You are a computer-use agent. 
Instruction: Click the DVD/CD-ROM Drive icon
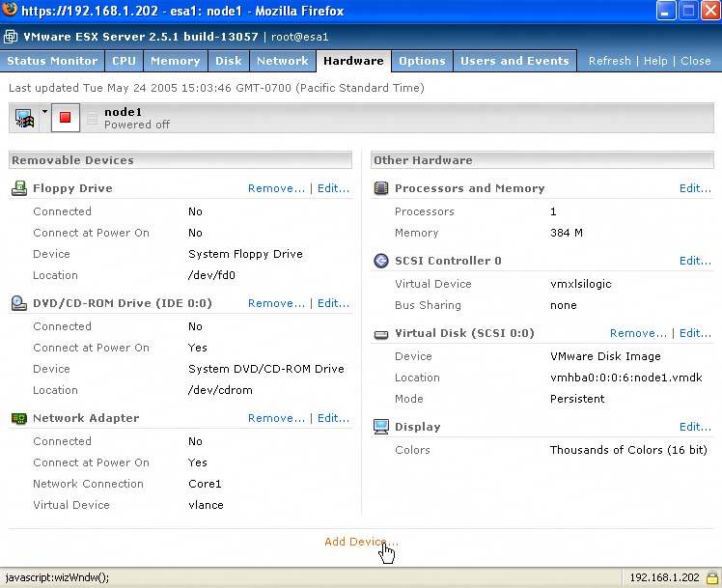coord(19,303)
